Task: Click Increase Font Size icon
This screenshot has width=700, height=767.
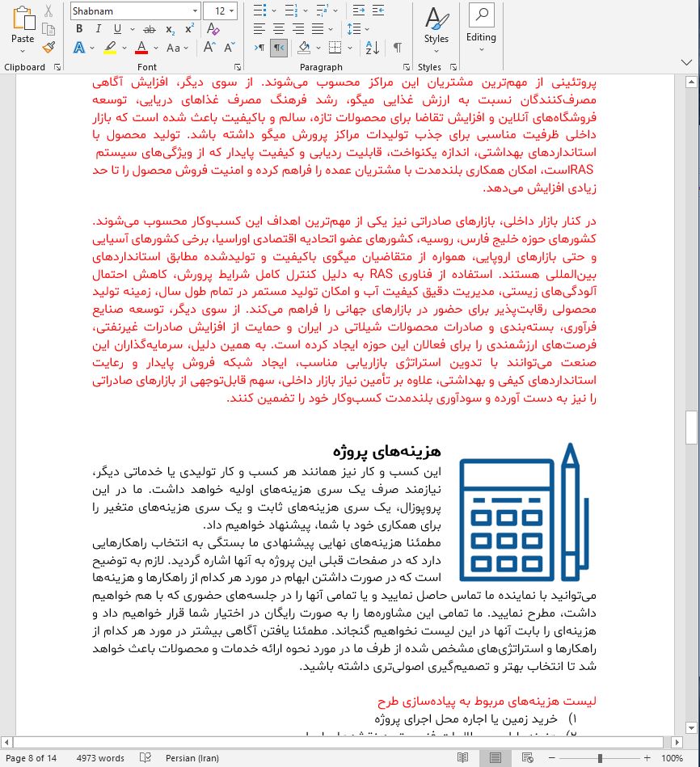Action: tap(210, 48)
